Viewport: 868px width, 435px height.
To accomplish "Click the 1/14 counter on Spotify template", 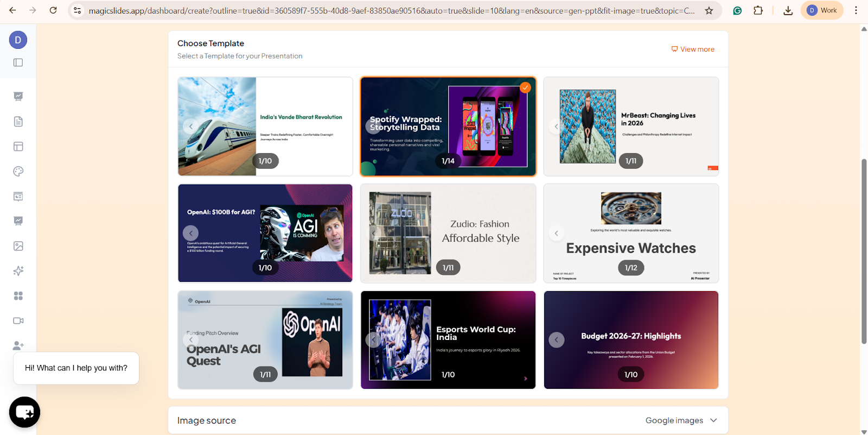I will (448, 161).
